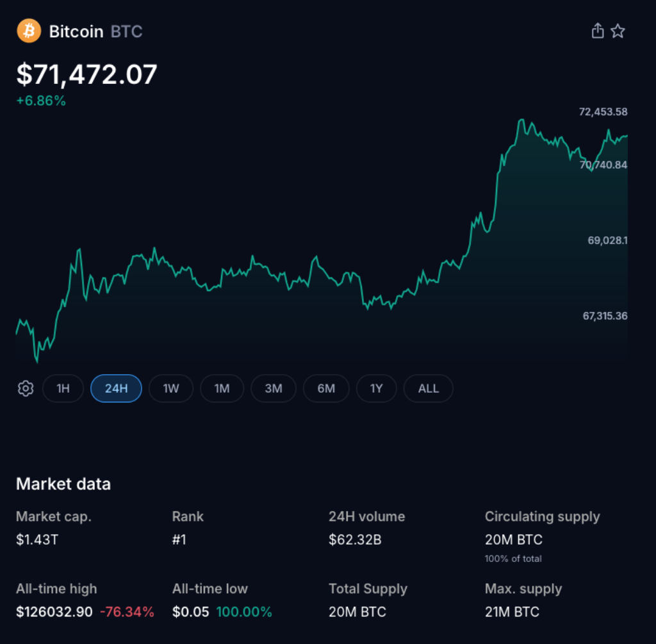This screenshot has width=656, height=644.
Task: Switch to the 1M tab
Action: (x=222, y=388)
